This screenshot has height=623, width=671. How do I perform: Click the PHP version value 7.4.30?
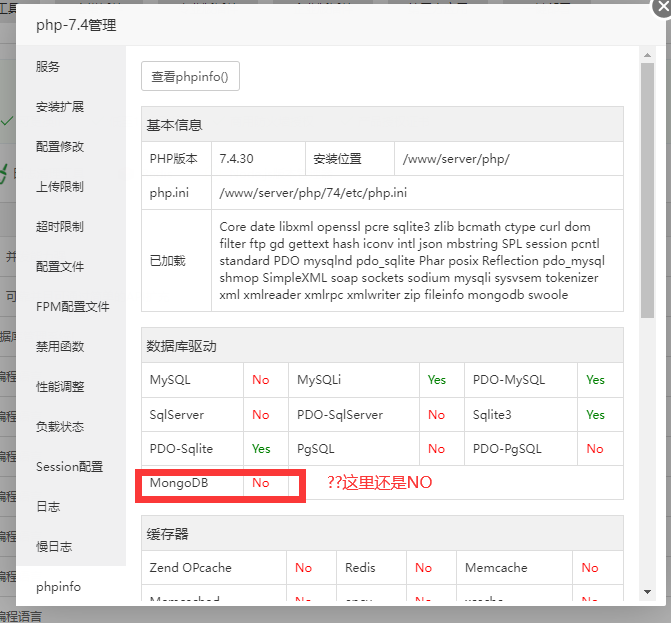tap(236, 159)
